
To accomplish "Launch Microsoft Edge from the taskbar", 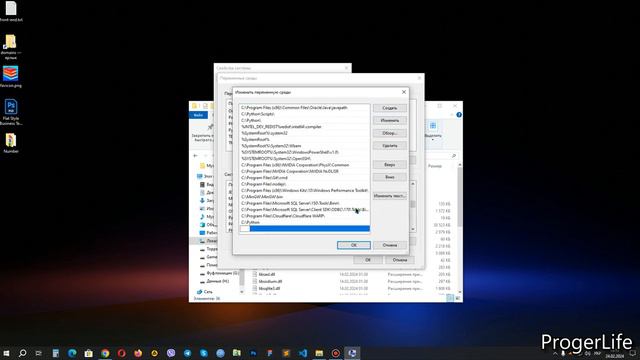I will [72, 353].
